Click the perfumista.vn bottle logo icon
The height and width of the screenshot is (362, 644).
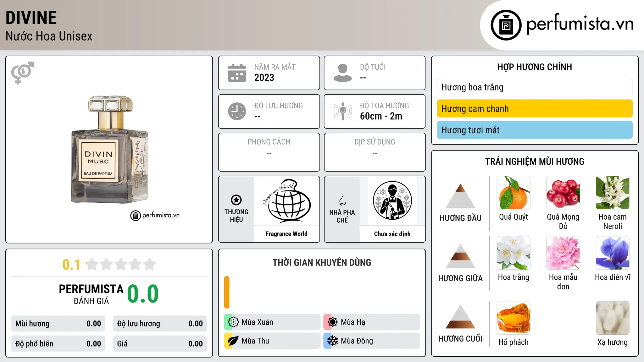[506, 25]
